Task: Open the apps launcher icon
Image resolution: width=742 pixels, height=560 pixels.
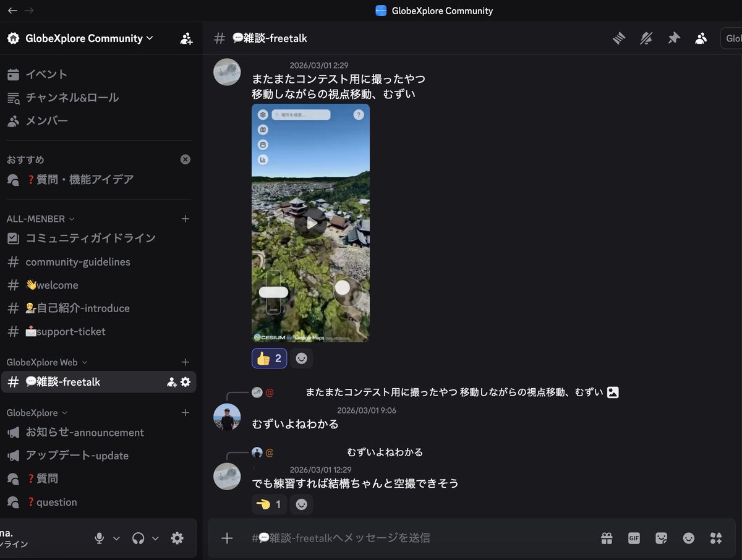Action: pos(716,538)
